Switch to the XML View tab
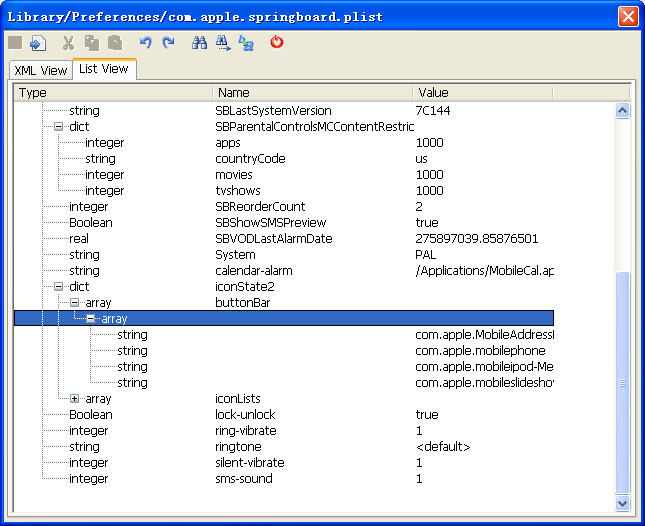The image size is (645, 526). 41,70
